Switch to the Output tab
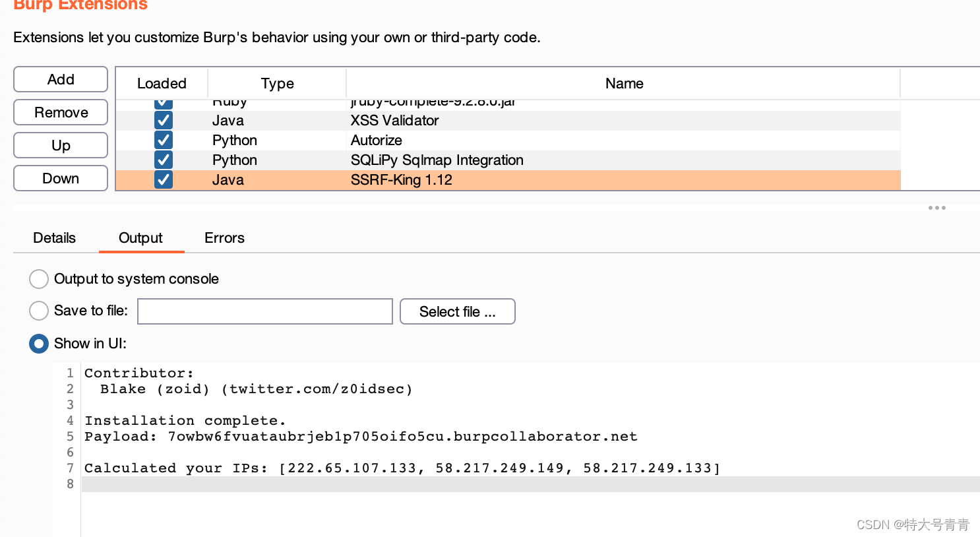 pos(141,238)
